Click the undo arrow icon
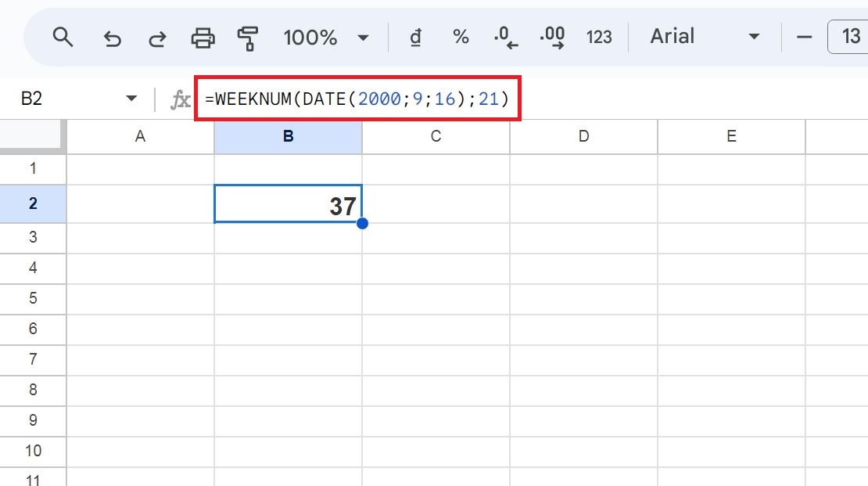 pyautogui.click(x=113, y=37)
